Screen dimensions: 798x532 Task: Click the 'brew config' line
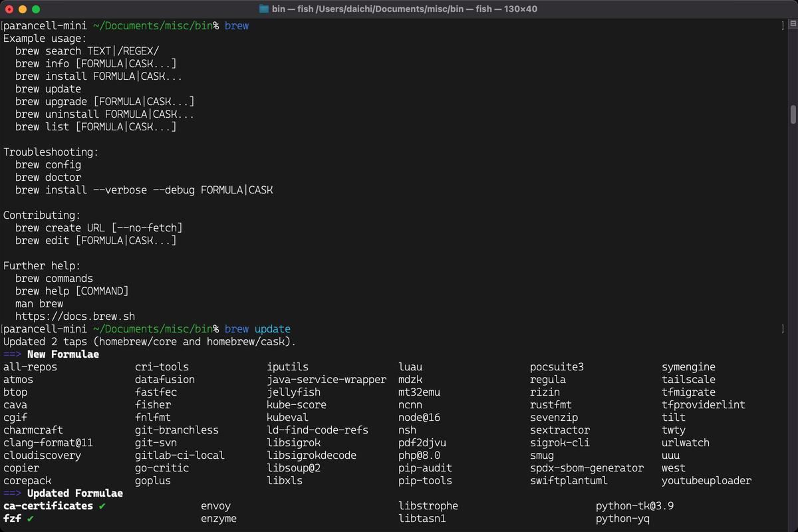48,165
